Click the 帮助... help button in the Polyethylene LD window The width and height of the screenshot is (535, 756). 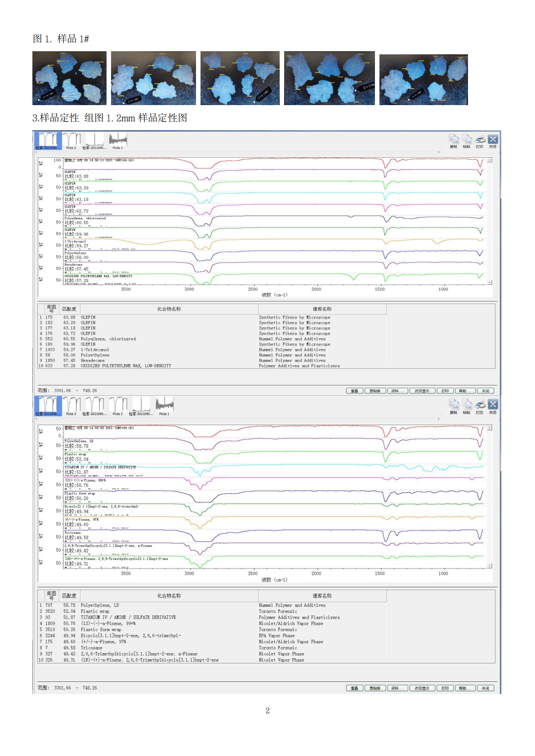[465, 688]
